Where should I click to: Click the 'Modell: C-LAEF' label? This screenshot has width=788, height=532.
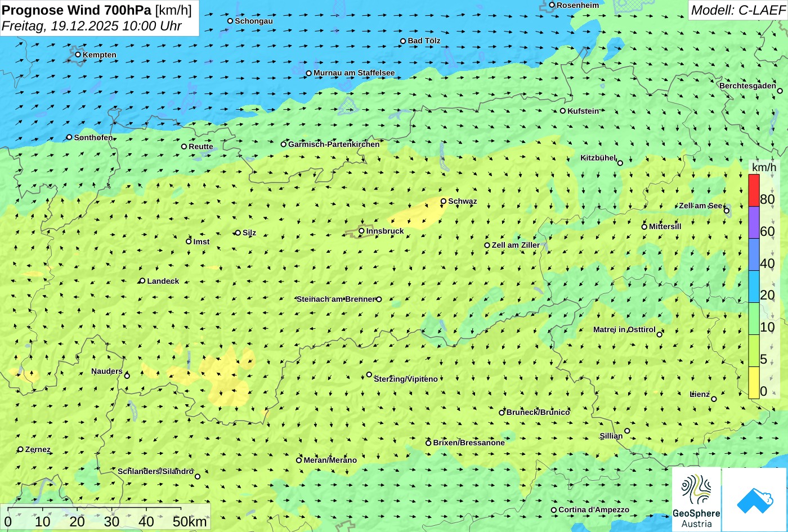tap(737, 10)
